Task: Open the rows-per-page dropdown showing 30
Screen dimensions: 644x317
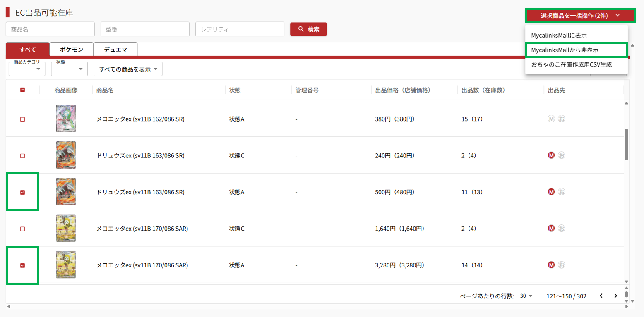Action: 526,296
